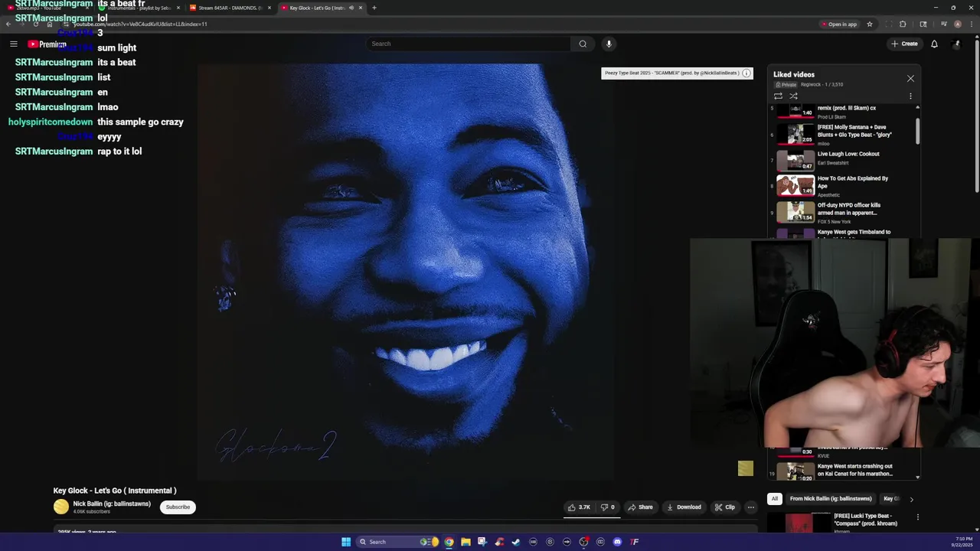The image size is (980, 551).
Task: Open Chrome from the taskbar
Action: (x=449, y=542)
